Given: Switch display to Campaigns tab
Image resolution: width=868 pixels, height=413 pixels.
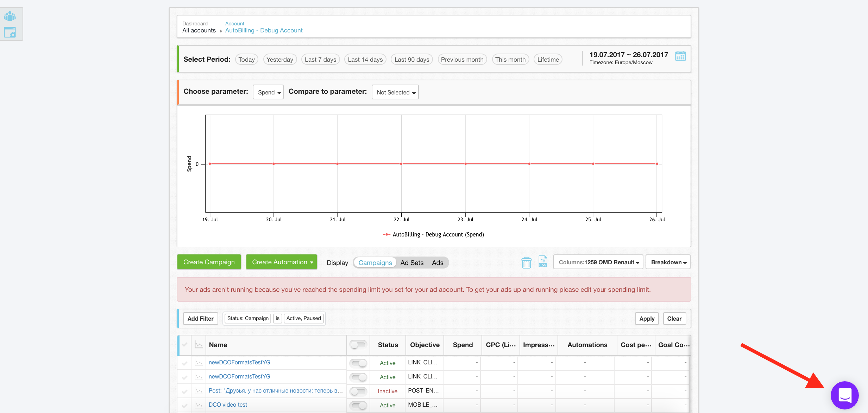Looking at the screenshot, I should 375,263.
